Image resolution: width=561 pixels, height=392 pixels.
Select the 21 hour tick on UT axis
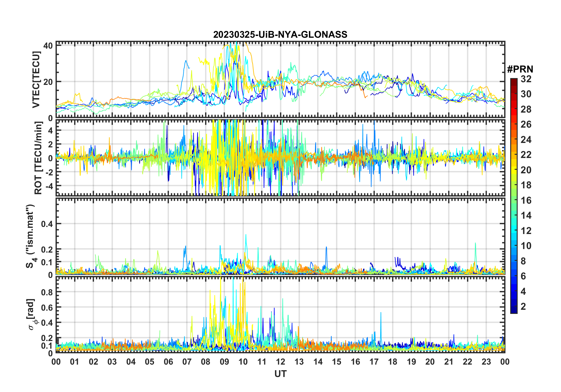pos(449,362)
